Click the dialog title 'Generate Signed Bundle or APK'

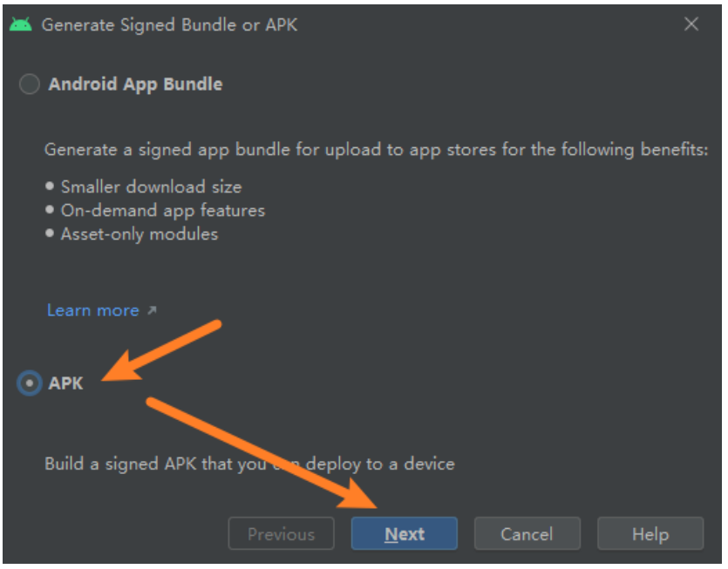(169, 24)
